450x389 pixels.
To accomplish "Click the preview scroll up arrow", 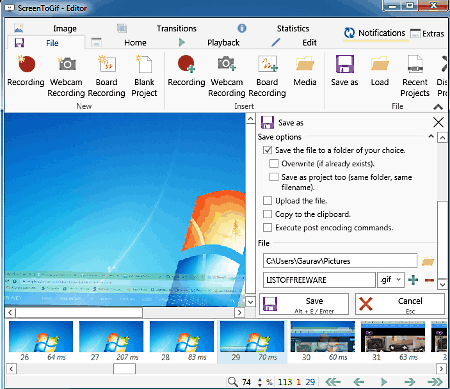I will pyautogui.click(x=251, y=118).
